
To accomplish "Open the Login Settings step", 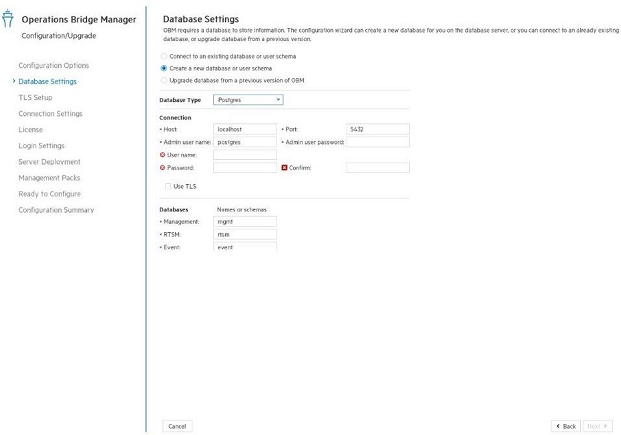I will [41, 146].
